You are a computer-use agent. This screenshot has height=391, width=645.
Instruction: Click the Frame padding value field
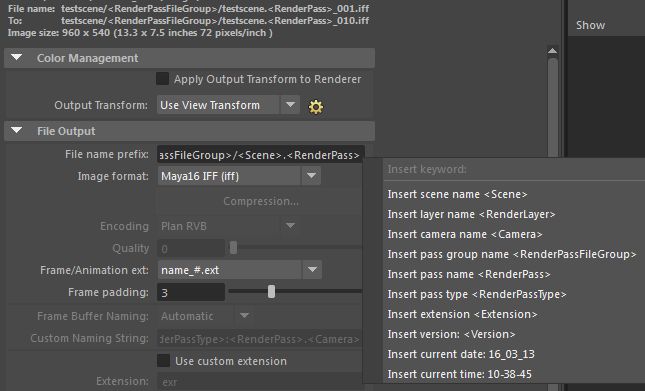click(x=191, y=292)
